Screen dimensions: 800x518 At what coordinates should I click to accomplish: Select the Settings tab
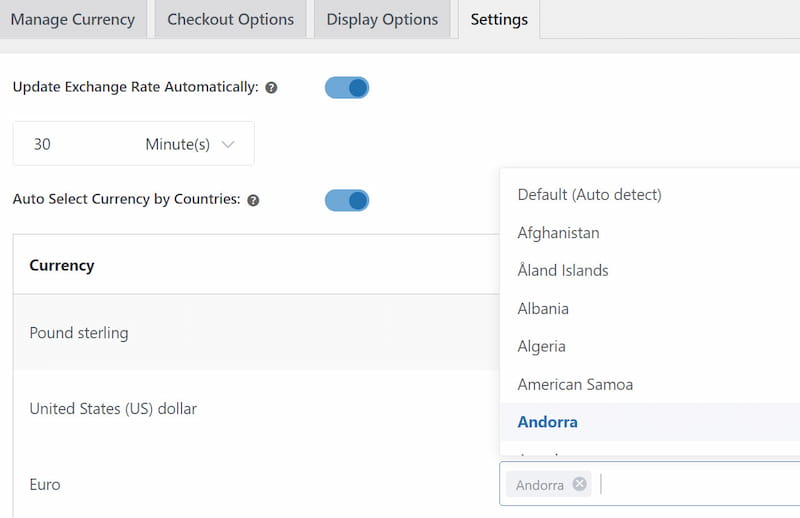point(499,20)
